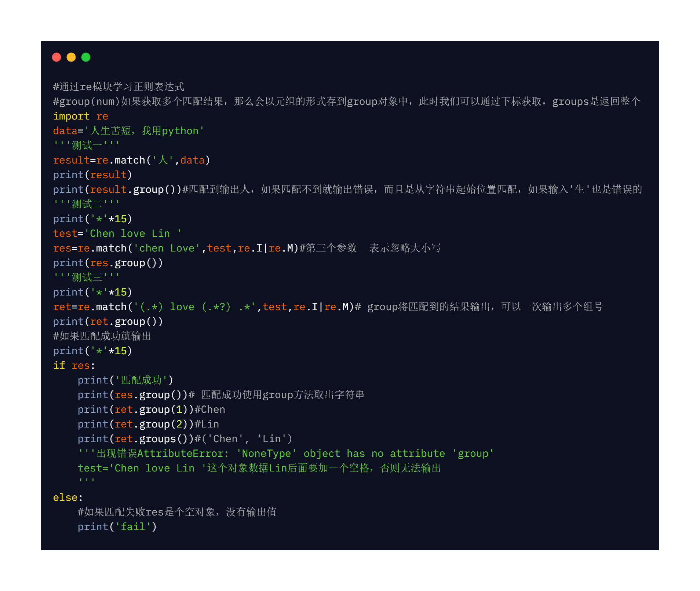Screen dimensions: 700x591
Task: Click the line res=re.match('chen Love'...
Action: pos(247,248)
